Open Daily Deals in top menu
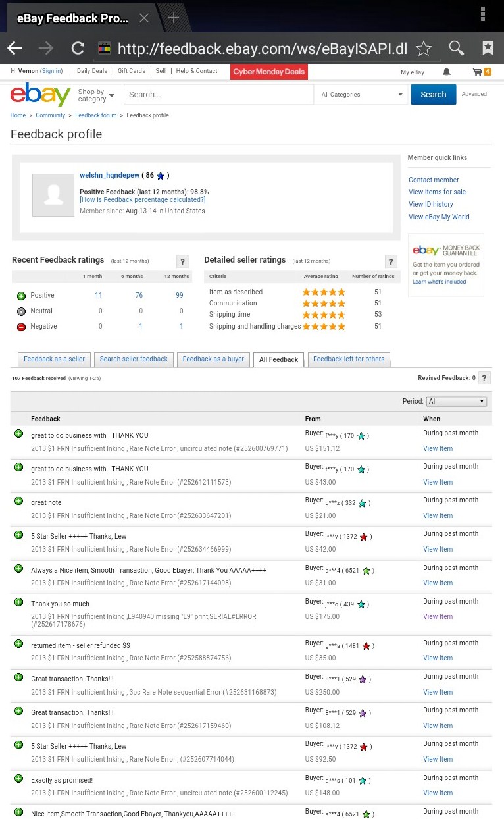Image resolution: width=504 pixels, height=819 pixels. click(x=92, y=71)
